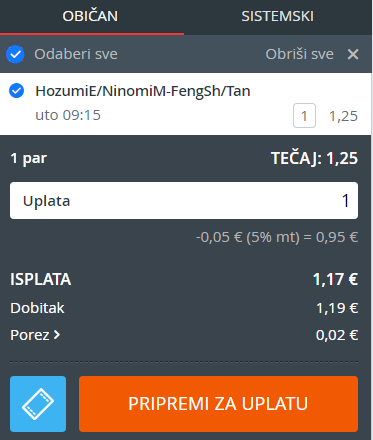The image size is (373, 440).
Task: Click the Porez label
Action: click(x=30, y=335)
